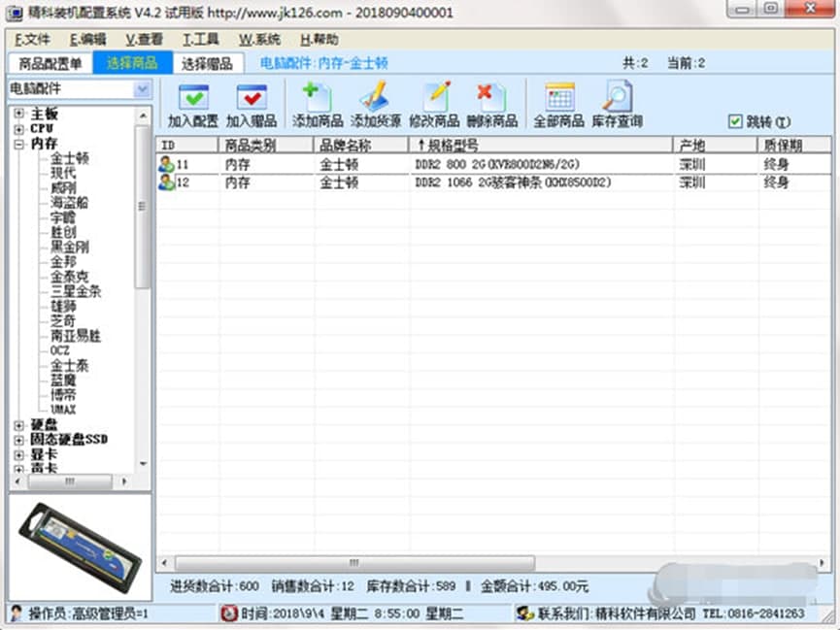This screenshot has height=630, width=840.
Task: Expand the 硬盘 tree node
Action: pyautogui.click(x=19, y=425)
